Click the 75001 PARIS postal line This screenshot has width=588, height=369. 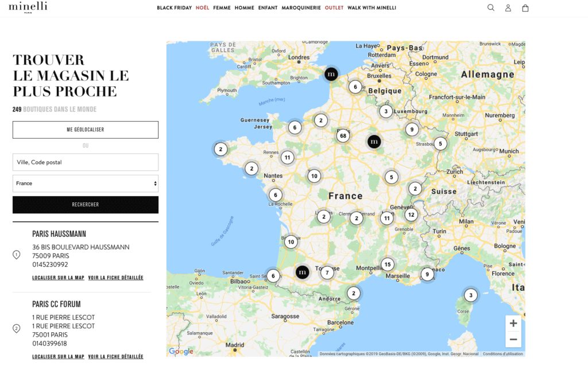point(50,335)
